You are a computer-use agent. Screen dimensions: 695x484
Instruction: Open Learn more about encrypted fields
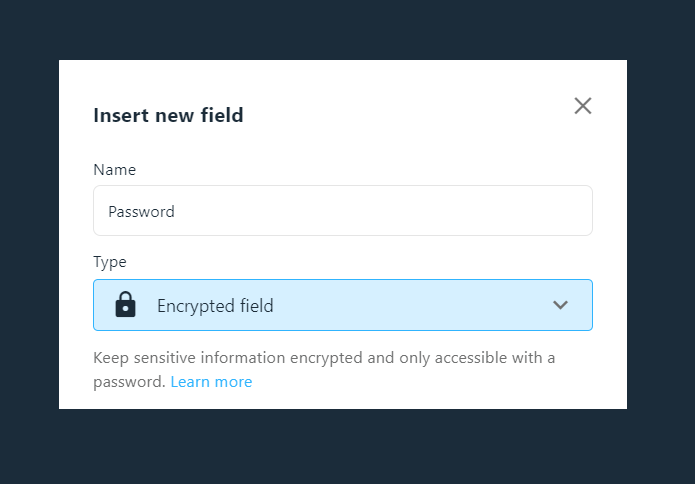(x=211, y=382)
